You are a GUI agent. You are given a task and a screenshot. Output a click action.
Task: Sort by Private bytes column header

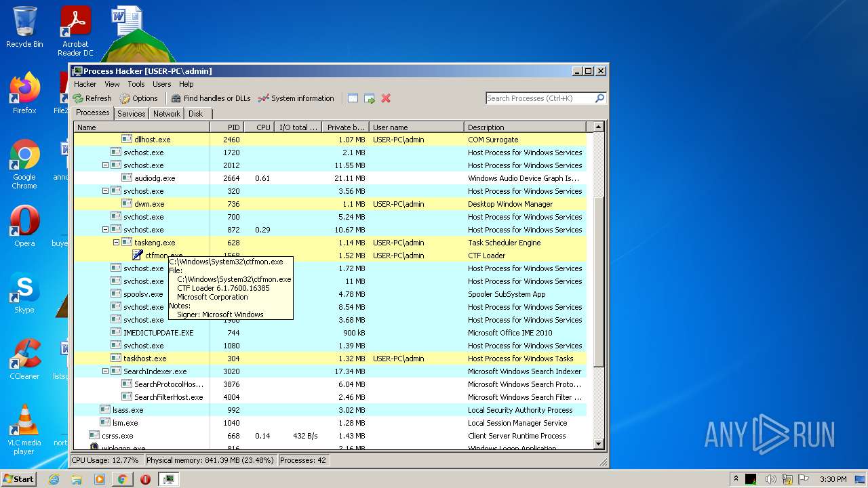click(345, 127)
